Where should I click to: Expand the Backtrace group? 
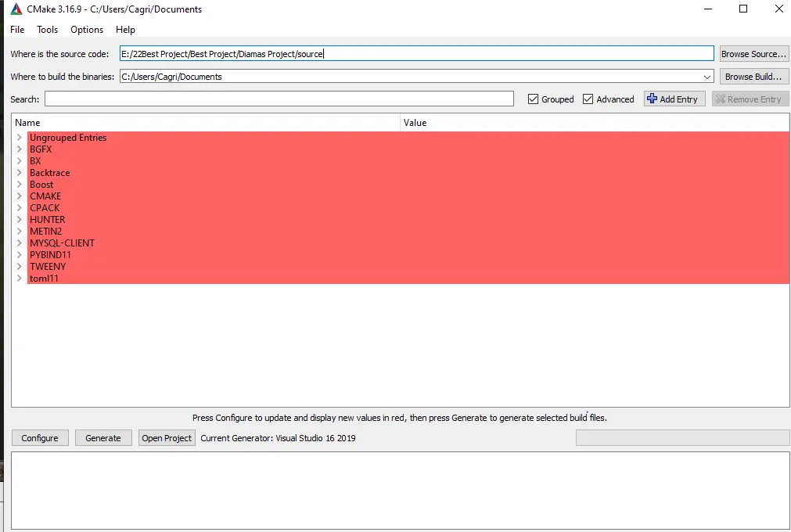[20, 172]
